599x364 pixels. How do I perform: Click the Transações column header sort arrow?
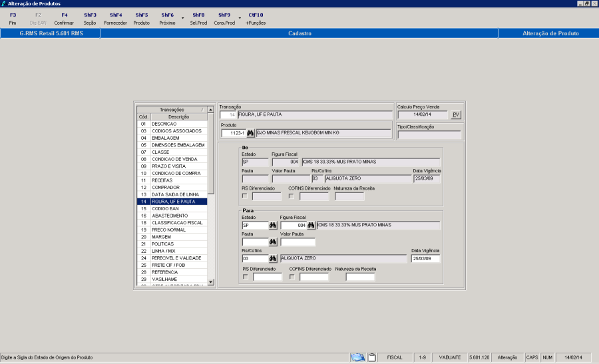[201, 110]
